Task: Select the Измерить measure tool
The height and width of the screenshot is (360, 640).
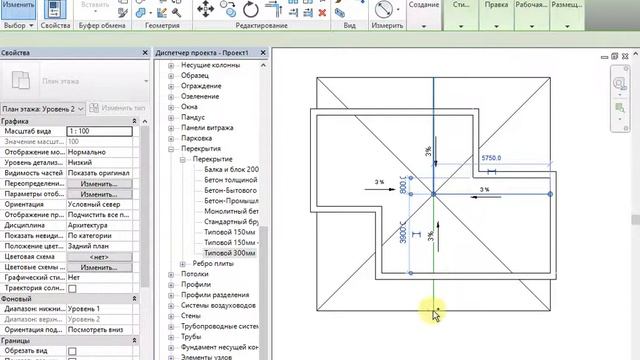Action: tap(383, 9)
